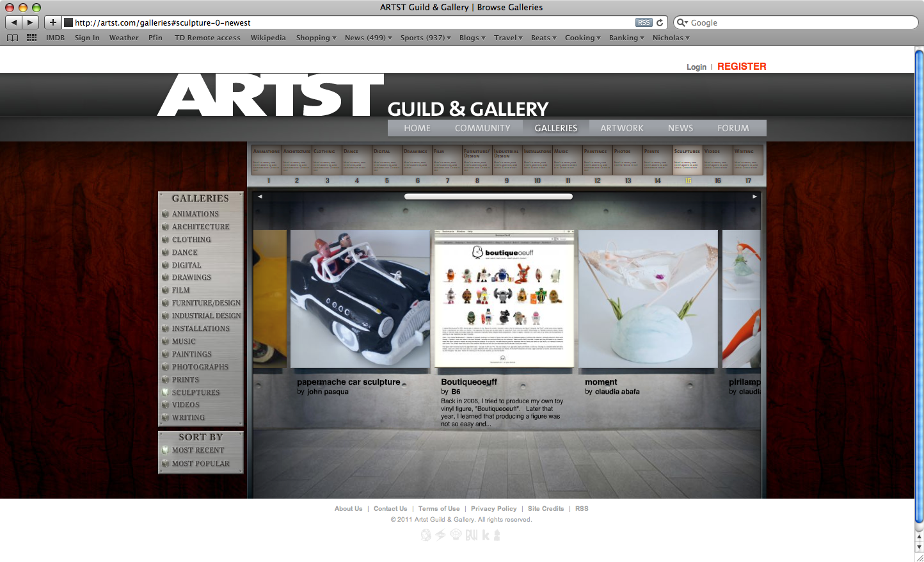
Task: Open the bookmarks book icon
Action: point(12,38)
